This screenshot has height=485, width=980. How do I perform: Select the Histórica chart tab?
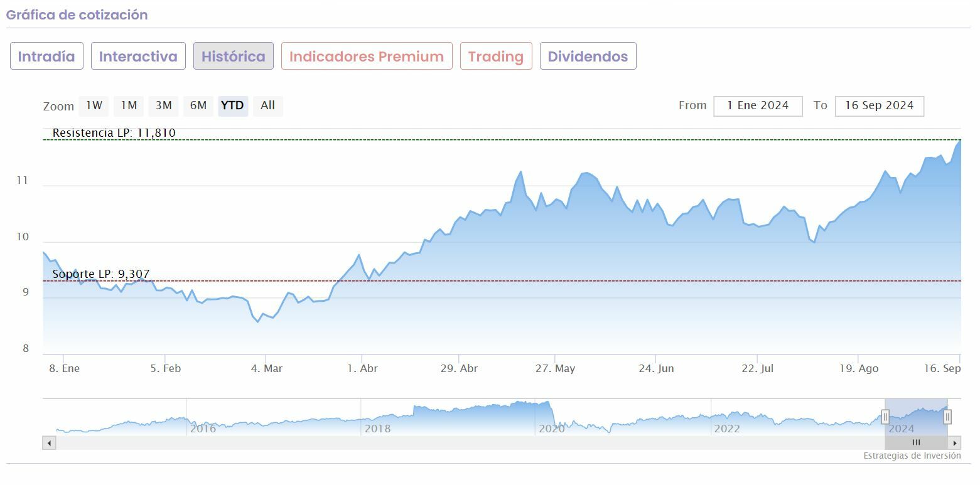233,56
